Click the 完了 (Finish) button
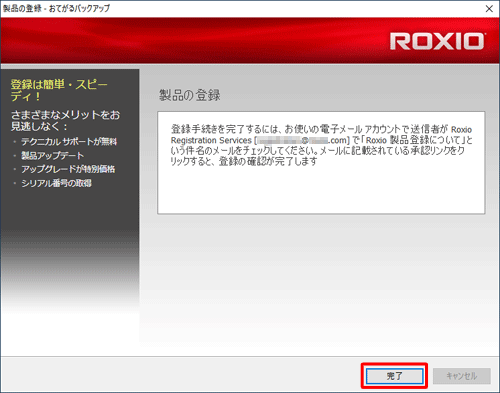 [x=395, y=376]
